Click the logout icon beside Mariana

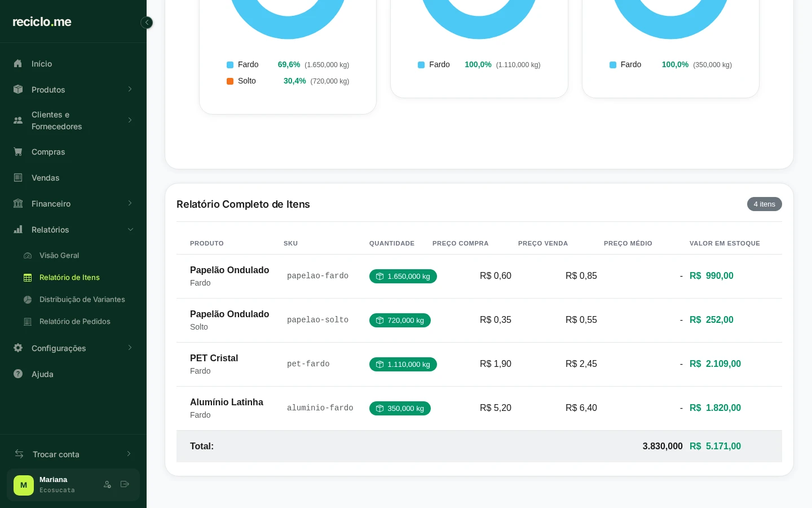point(125,484)
